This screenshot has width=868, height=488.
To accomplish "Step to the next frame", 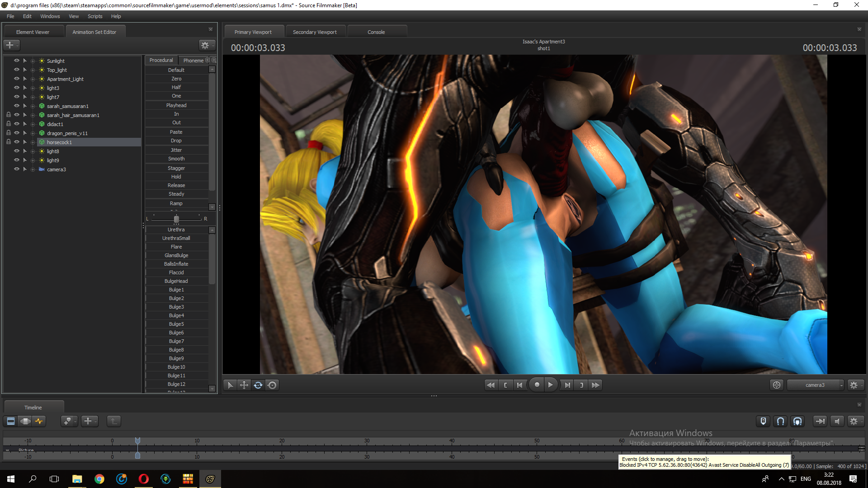I will point(567,385).
